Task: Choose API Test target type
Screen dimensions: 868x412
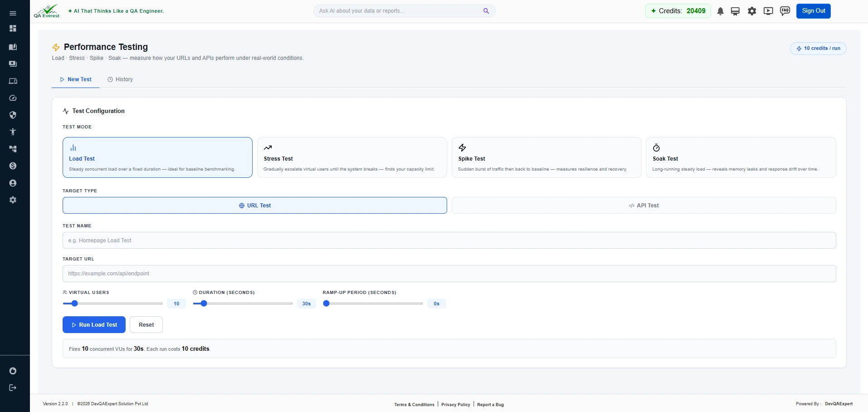Action: pyautogui.click(x=644, y=206)
